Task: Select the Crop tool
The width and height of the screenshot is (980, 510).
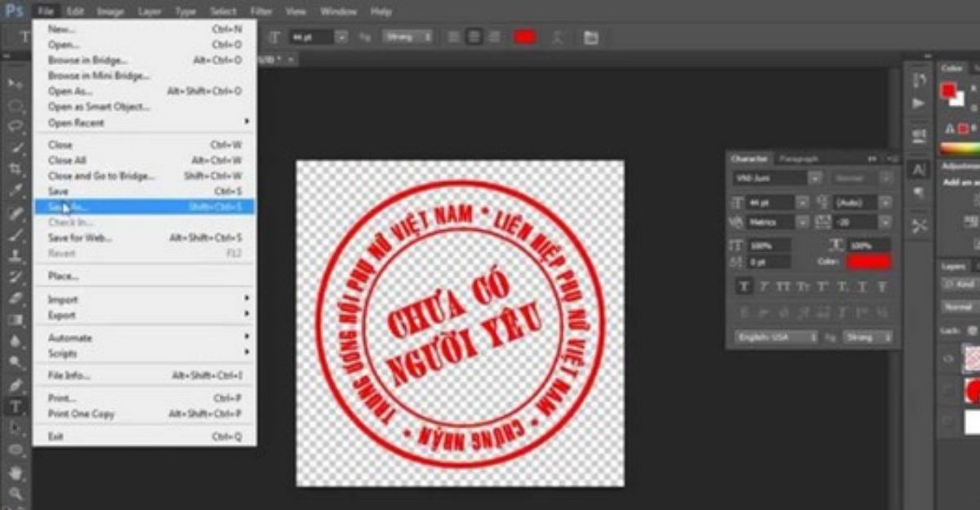Action: pos(15,170)
